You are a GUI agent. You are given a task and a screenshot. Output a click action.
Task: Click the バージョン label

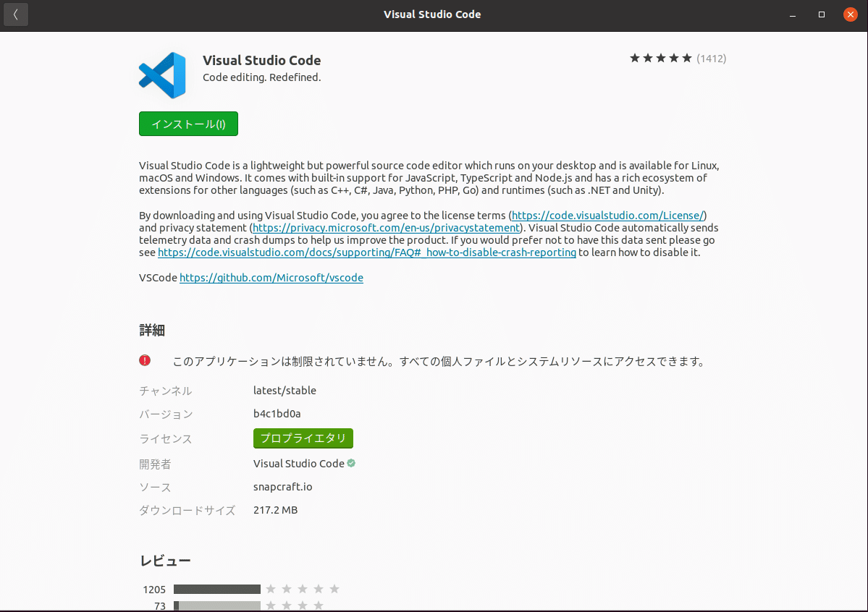click(166, 415)
